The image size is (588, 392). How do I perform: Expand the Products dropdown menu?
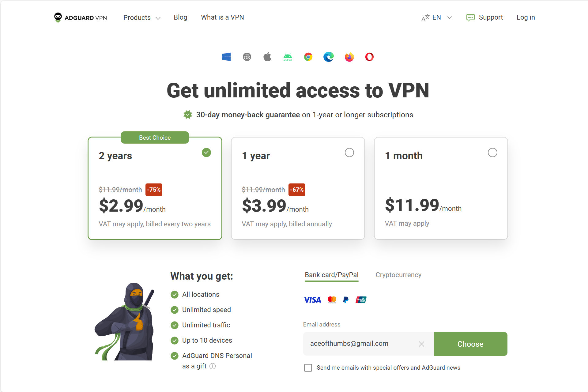(x=141, y=17)
